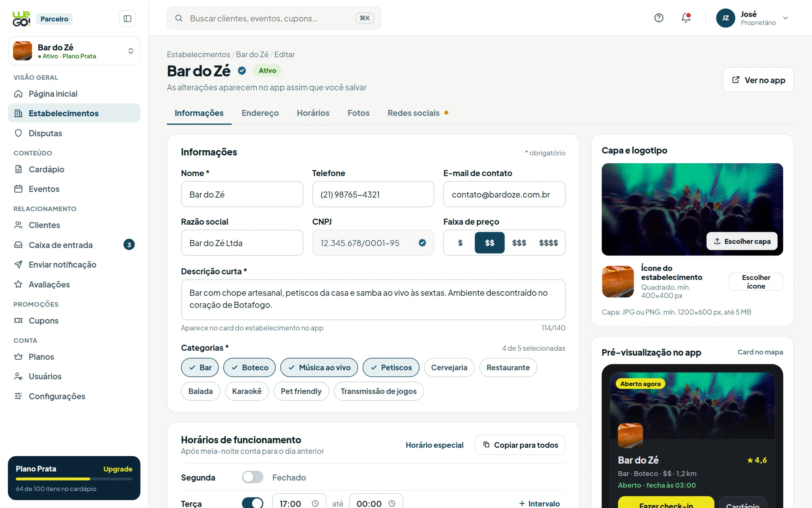This screenshot has height=508, width=812.
Task: Open the notifications bell icon
Action: [686, 18]
